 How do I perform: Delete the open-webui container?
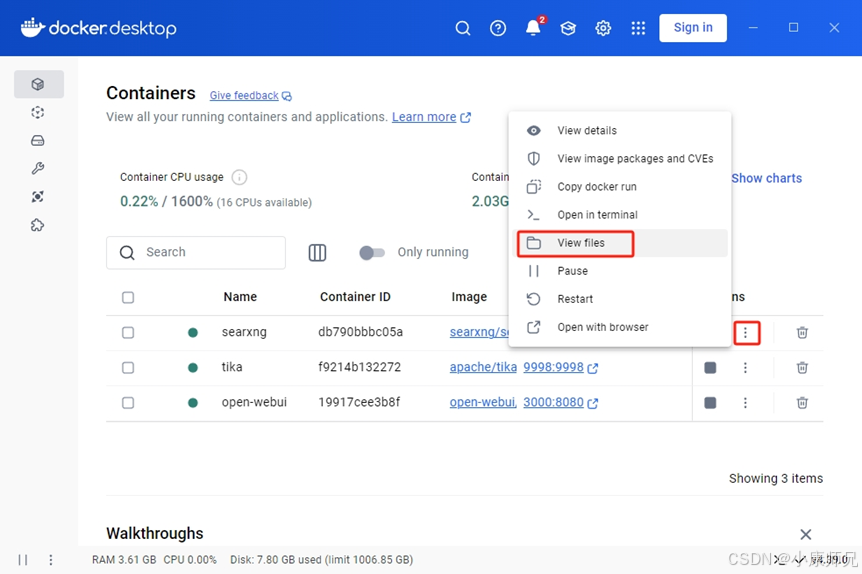coord(802,403)
